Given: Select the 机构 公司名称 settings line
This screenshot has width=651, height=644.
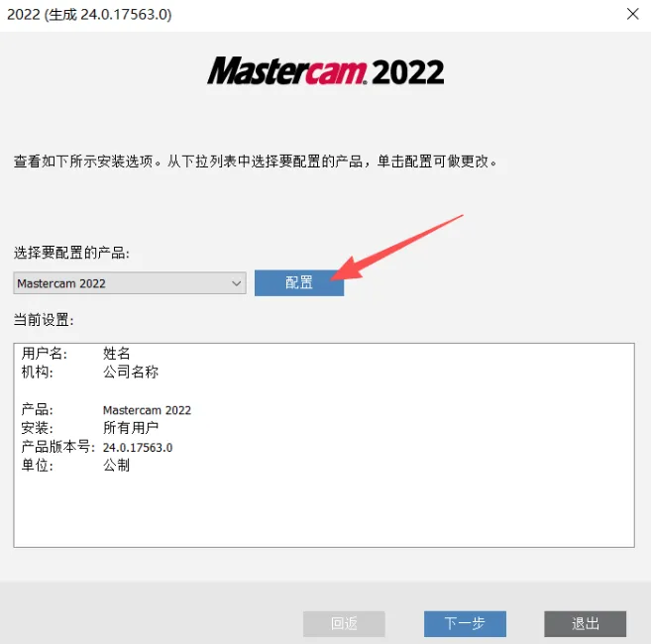Looking at the screenshot, I should [90, 372].
